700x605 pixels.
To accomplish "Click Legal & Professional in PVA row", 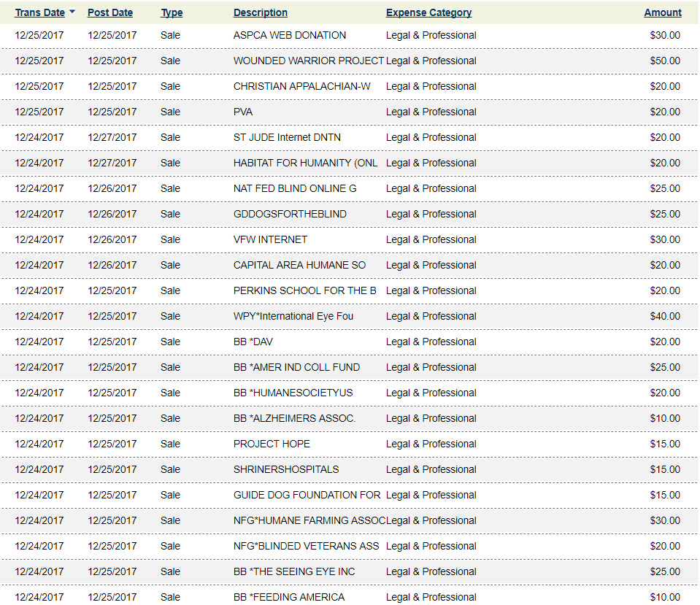I will tap(431, 112).
